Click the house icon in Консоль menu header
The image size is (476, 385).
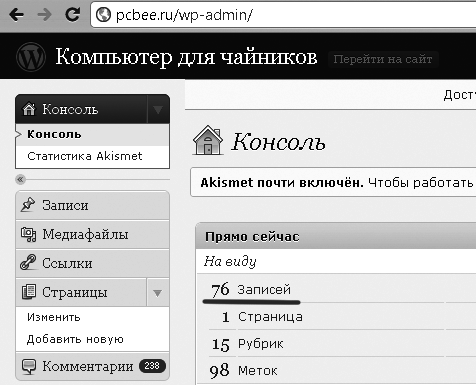[x=29, y=109]
